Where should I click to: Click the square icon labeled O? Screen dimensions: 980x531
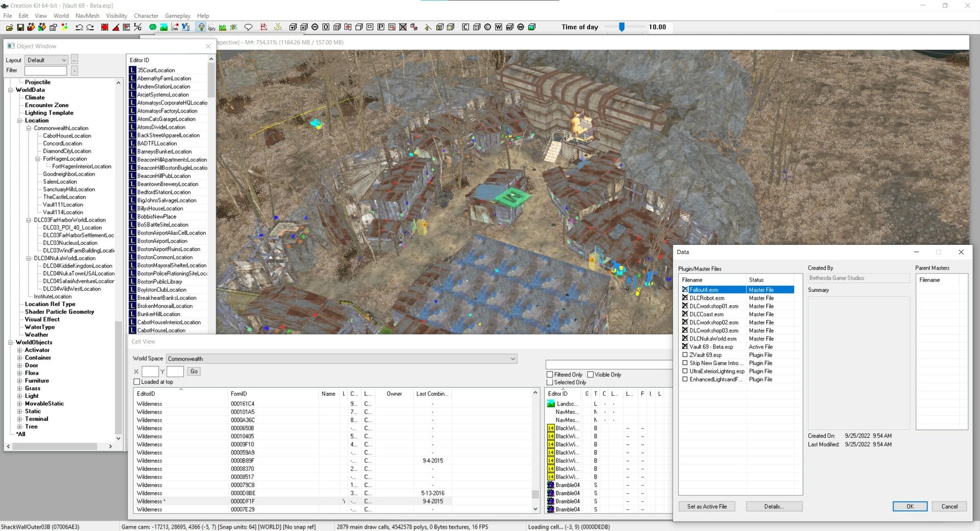tap(326, 27)
